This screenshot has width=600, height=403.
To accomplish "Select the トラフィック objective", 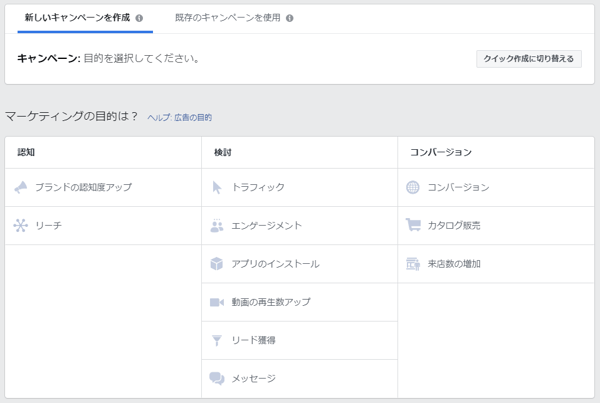I will point(258,187).
